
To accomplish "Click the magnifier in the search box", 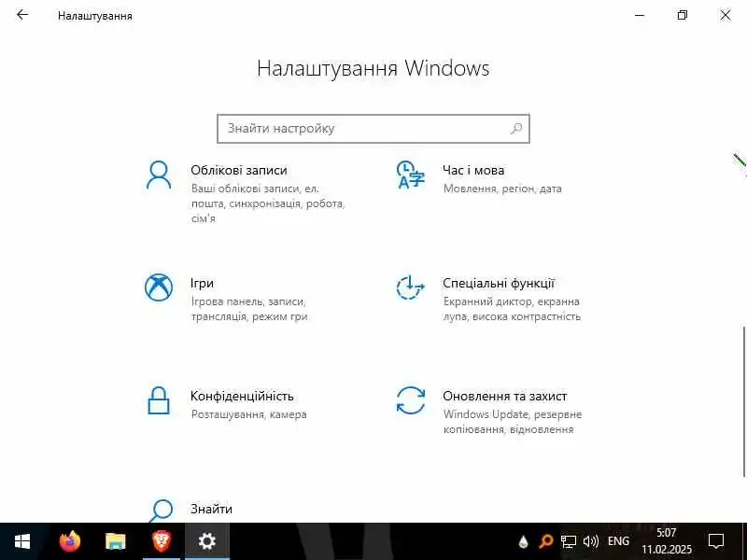I will pyautogui.click(x=516, y=129).
